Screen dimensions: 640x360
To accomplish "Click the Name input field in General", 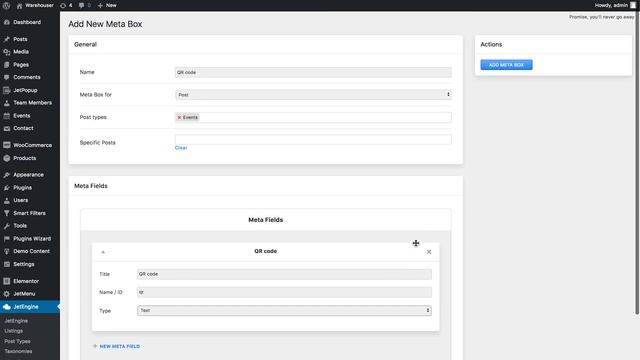I will click(x=313, y=72).
